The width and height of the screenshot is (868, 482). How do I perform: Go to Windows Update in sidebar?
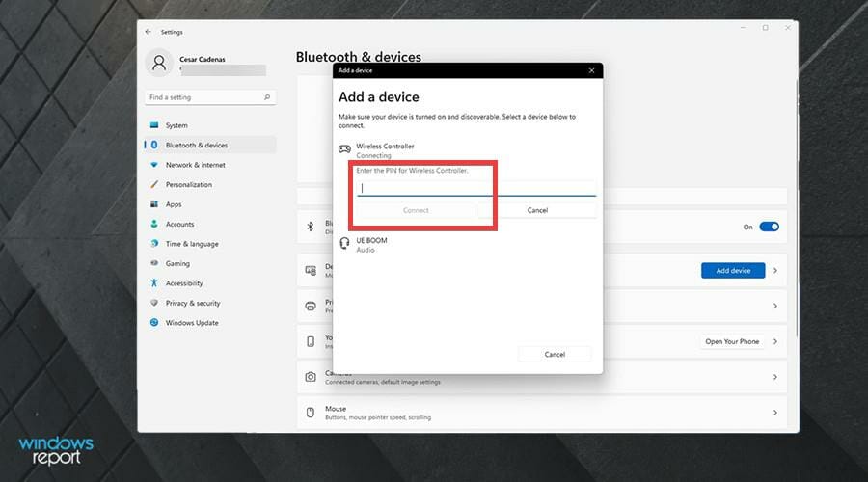pos(192,323)
